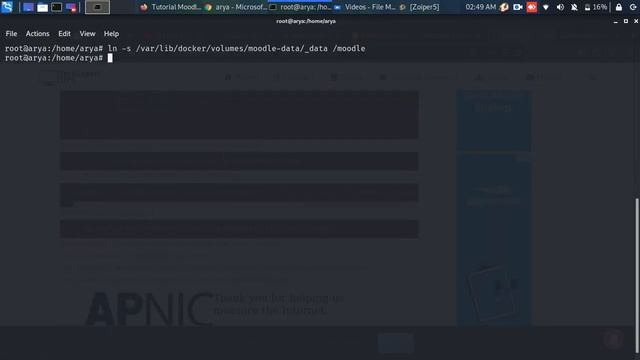Open the File menu in terminal
640x360 pixels.
click(11, 33)
